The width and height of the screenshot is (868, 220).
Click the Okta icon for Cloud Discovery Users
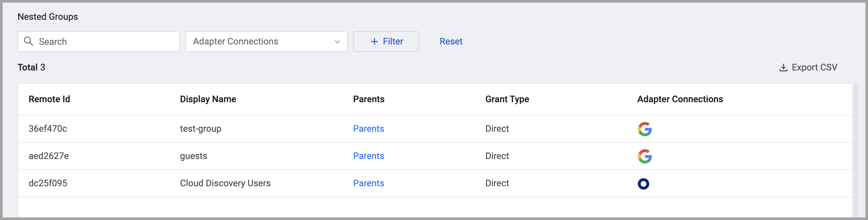[643, 183]
